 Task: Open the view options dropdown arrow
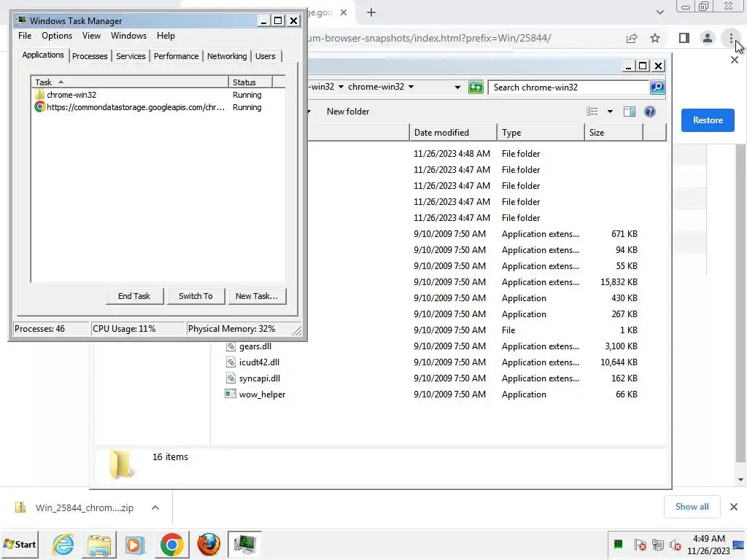610,112
